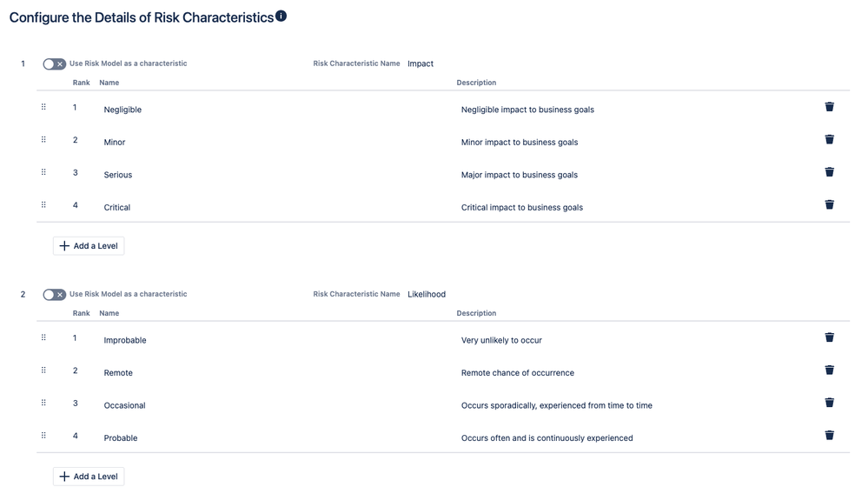This screenshot has height=494, width=868.
Task: Click the info icon beside the page title
Action: (281, 17)
